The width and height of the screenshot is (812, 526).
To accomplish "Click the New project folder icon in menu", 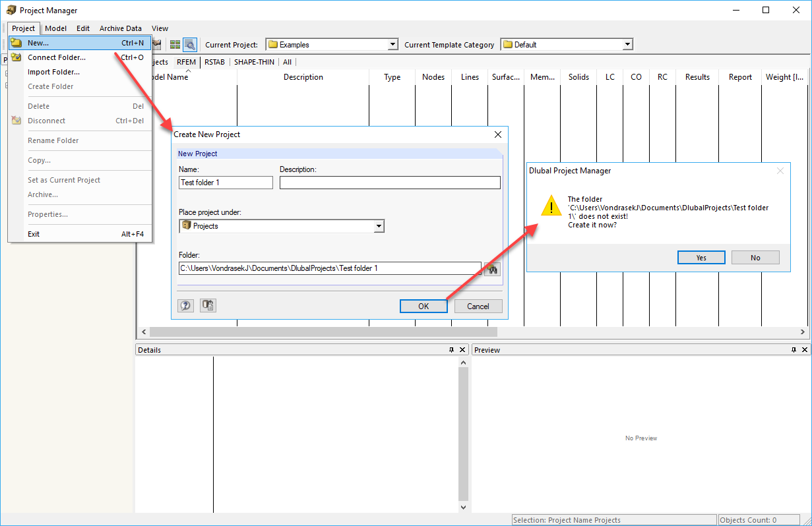I will (16, 43).
